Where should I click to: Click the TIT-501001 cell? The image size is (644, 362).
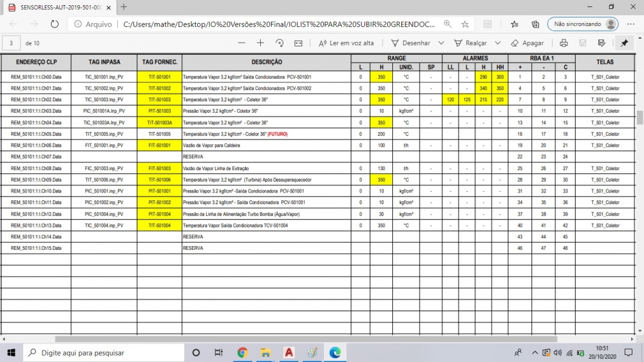coord(159,77)
